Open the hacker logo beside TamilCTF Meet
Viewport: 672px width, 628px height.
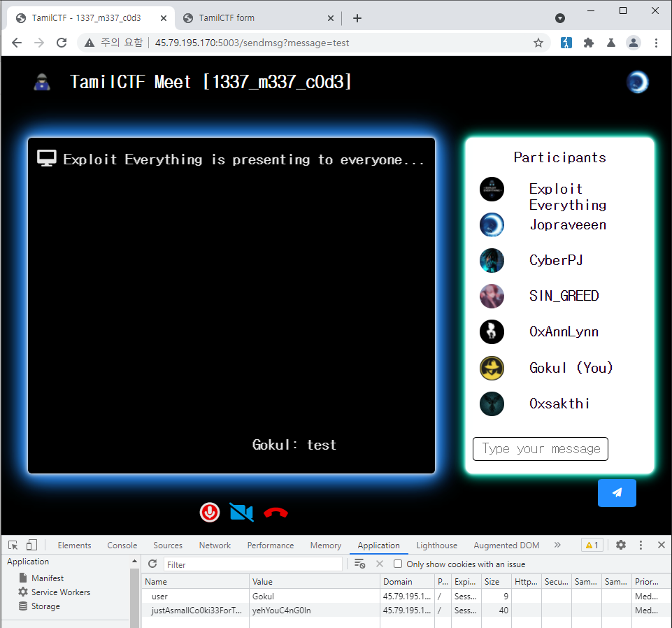(42, 81)
